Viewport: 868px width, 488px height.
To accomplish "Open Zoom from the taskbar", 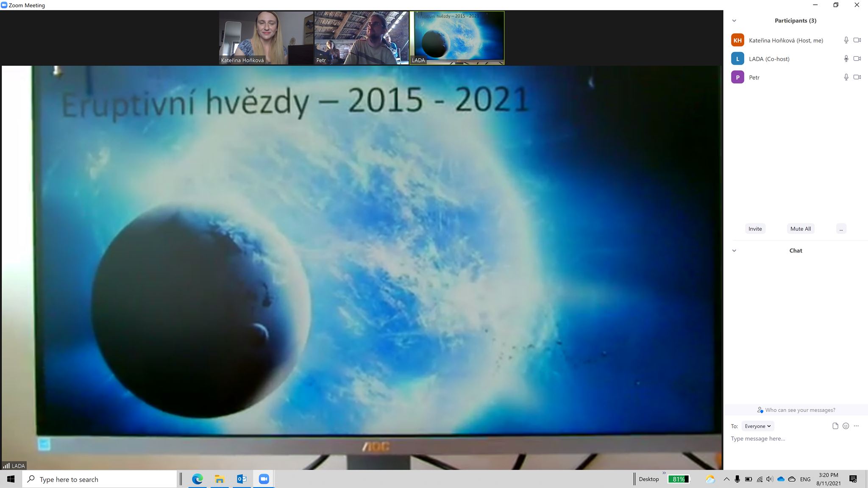I will (264, 479).
